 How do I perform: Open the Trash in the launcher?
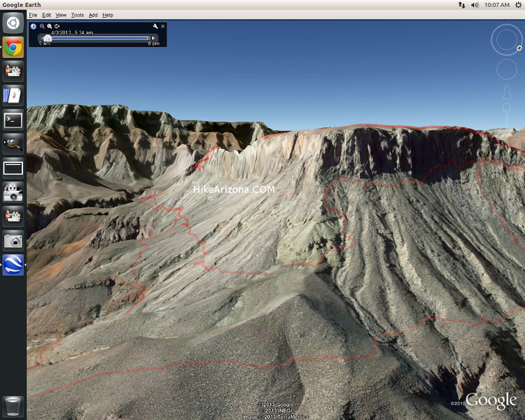[x=13, y=406]
